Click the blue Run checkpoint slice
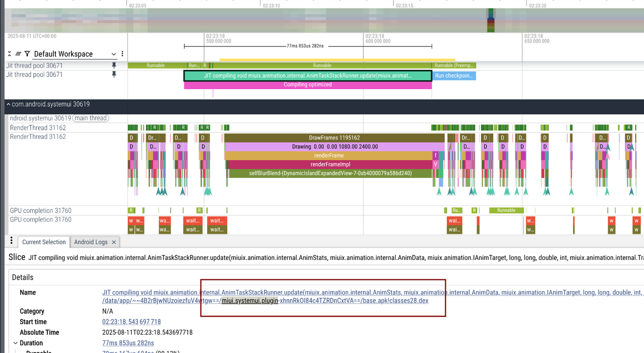 pyautogui.click(x=454, y=76)
